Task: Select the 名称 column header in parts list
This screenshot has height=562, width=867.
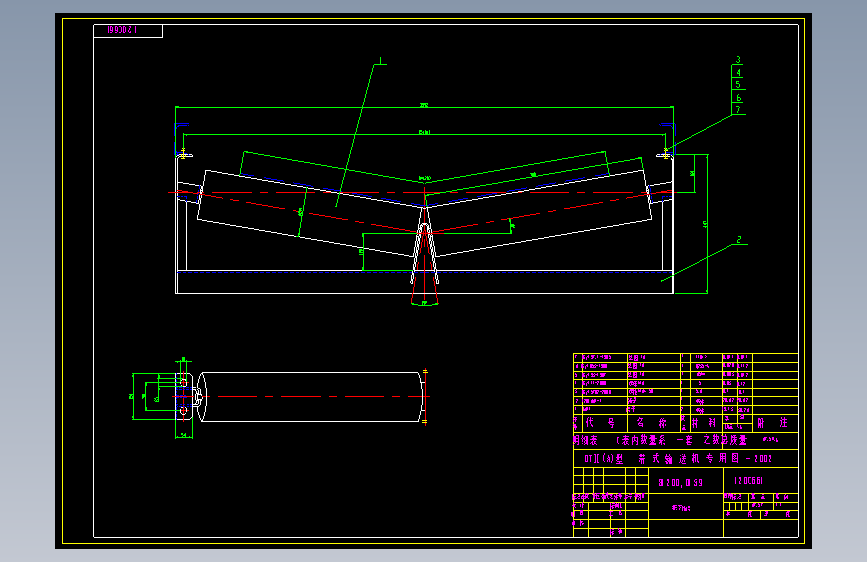Action: click(653, 423)
